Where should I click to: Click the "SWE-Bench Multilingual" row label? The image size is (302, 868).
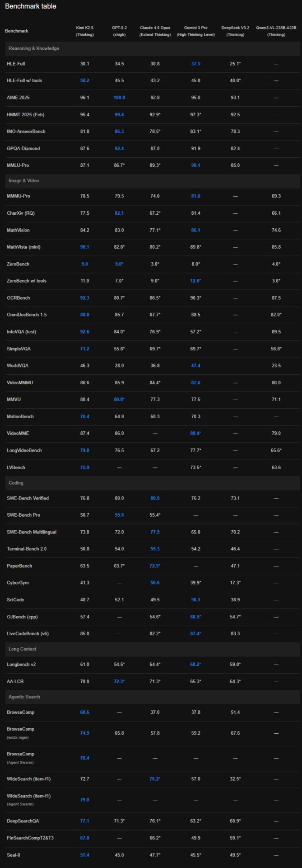32,533
